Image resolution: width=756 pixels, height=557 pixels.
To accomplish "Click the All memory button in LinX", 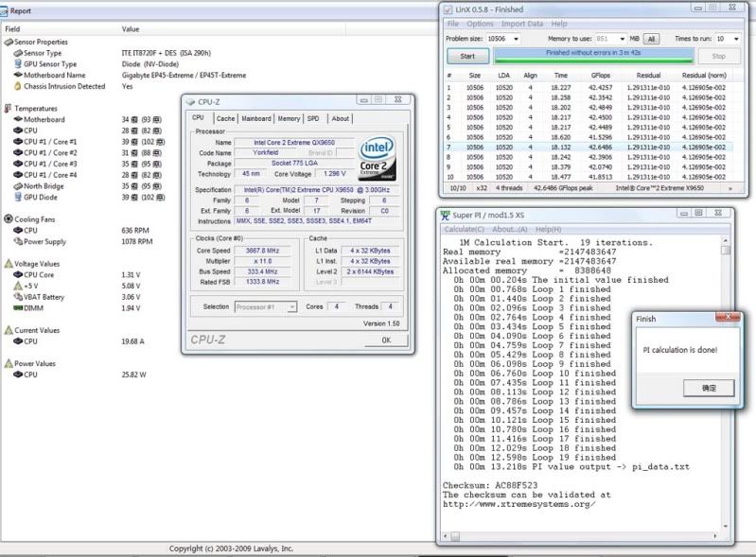I will (651, 39).
